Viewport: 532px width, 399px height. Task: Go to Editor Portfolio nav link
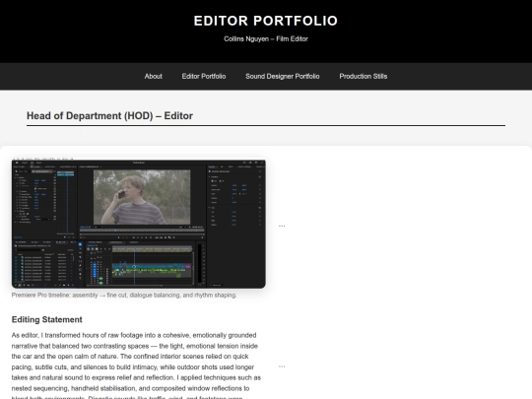204,76
